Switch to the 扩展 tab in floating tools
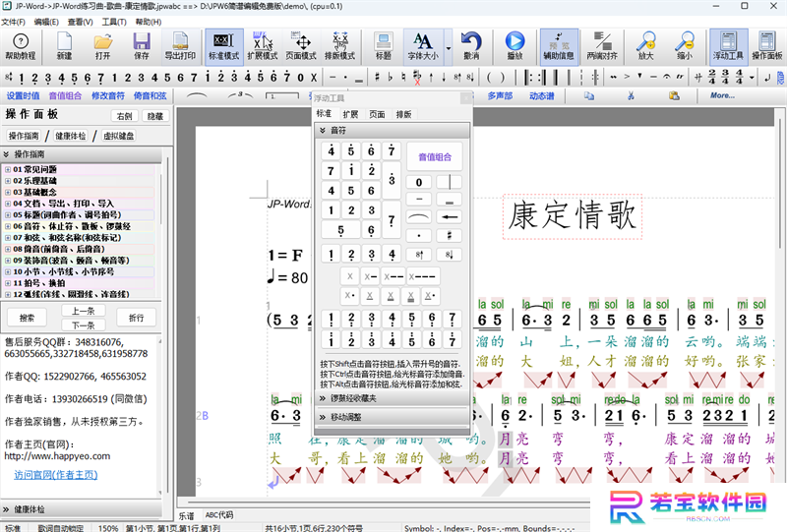 click(350, 114)
